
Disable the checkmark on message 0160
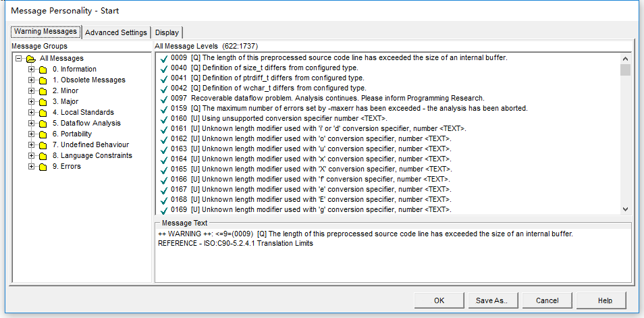click(162, 119)
